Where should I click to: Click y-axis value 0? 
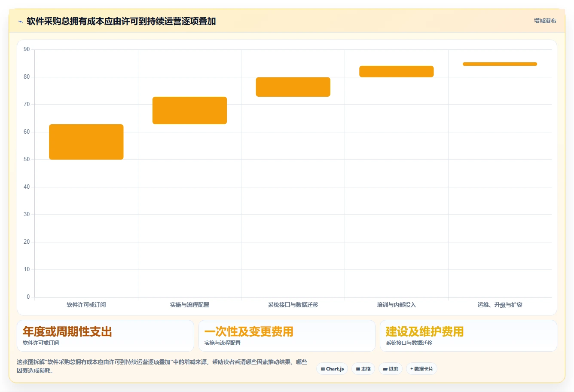[x=28, y=297]
